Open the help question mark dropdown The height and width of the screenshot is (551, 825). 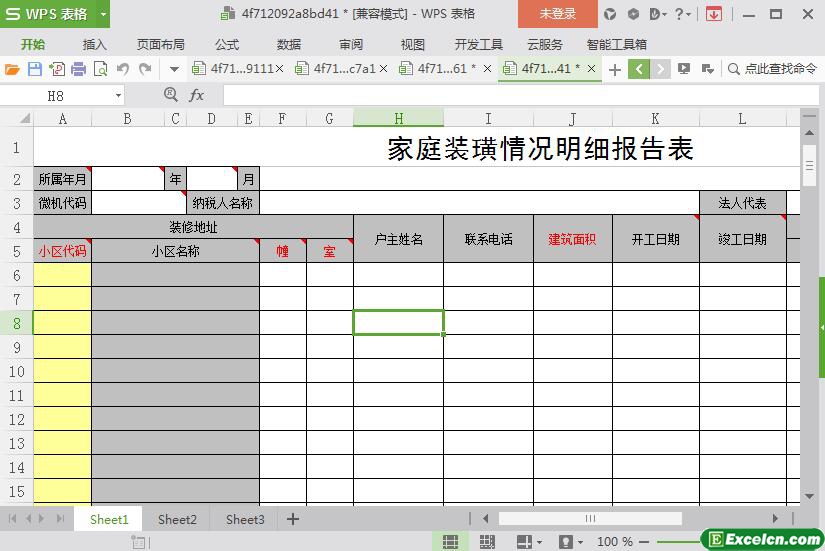point(683,14)
